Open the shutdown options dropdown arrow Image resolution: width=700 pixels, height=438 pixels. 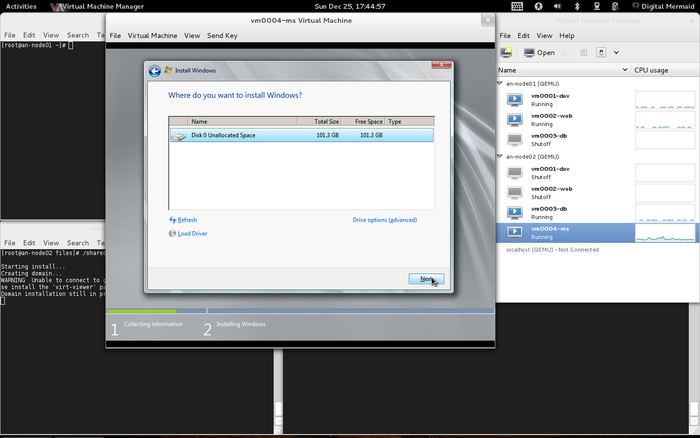[x=616, y=52]
